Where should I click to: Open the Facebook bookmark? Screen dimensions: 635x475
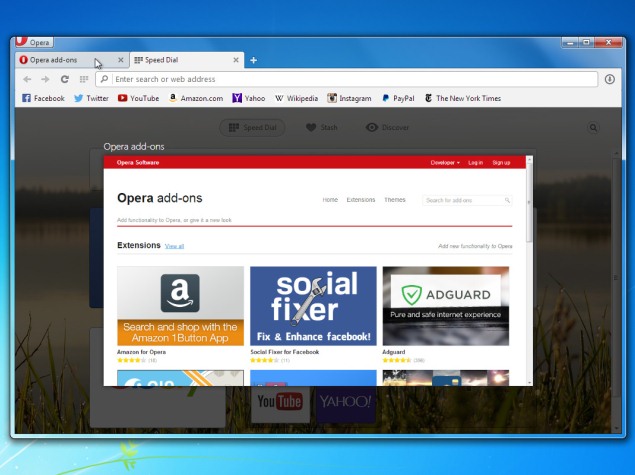[x=42, y=99]
